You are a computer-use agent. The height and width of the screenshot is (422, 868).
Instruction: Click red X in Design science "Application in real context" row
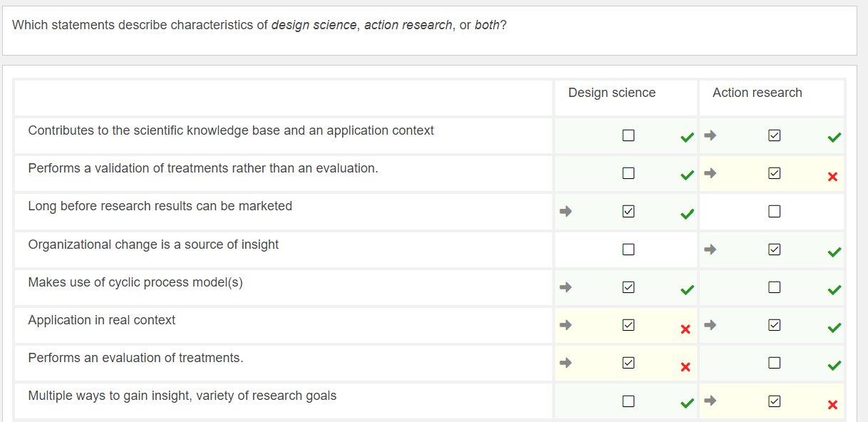point(686,329)
